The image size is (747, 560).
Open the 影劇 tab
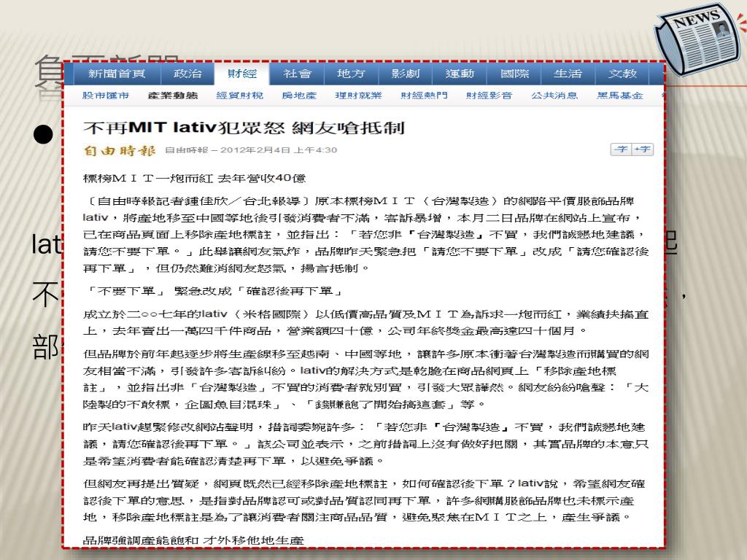tap(406, 74)
